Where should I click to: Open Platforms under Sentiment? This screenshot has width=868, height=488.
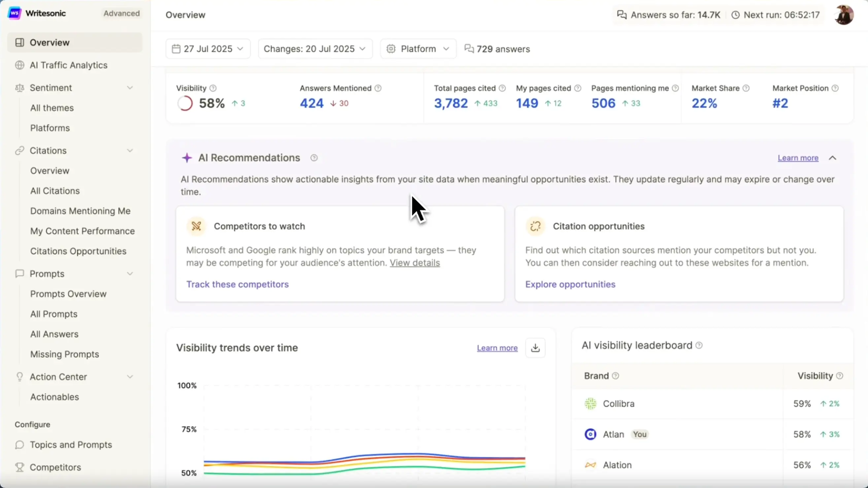(x=50, y=128)
